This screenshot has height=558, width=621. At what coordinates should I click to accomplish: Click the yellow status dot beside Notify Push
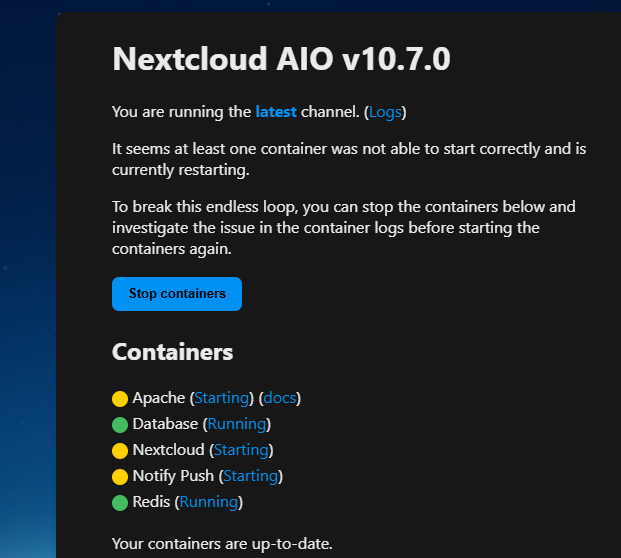pos(120,477)
